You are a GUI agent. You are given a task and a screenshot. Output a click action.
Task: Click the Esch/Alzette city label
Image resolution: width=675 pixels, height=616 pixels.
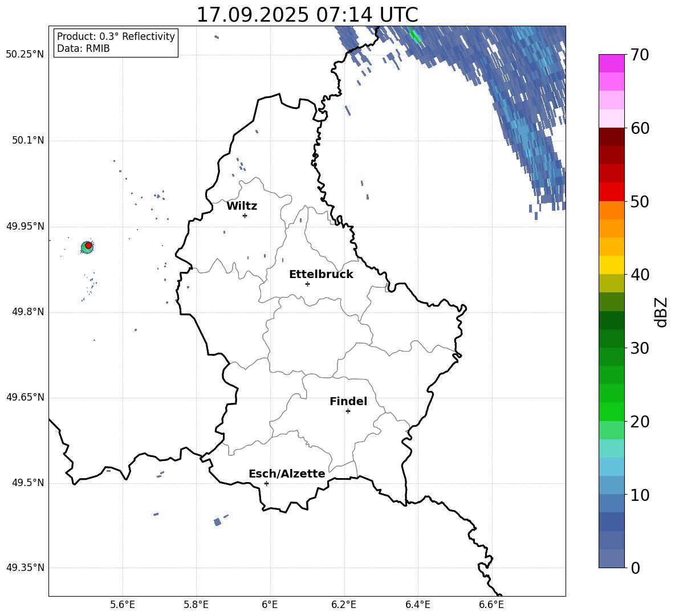(287, 474)
